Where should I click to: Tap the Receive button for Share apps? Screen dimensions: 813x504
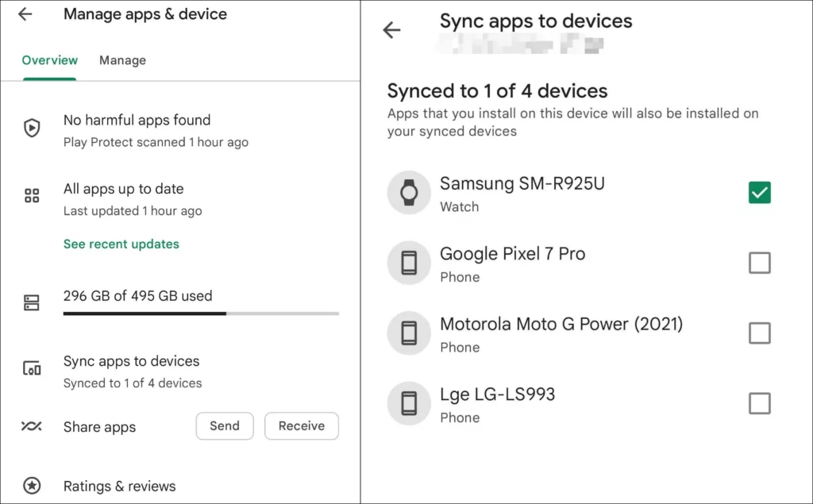coord(302,426)
